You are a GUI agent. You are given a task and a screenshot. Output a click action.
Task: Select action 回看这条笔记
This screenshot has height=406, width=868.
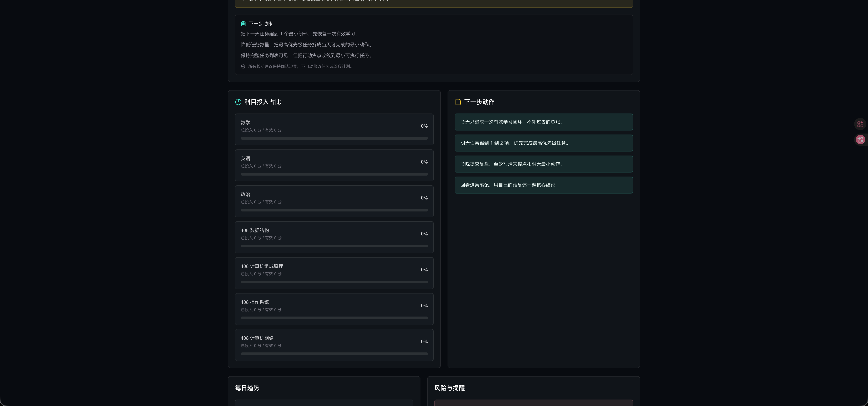coord(544,185)
